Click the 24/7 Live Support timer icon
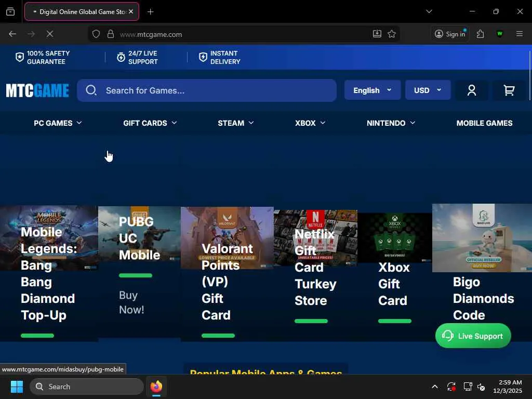 click(121, 57)
